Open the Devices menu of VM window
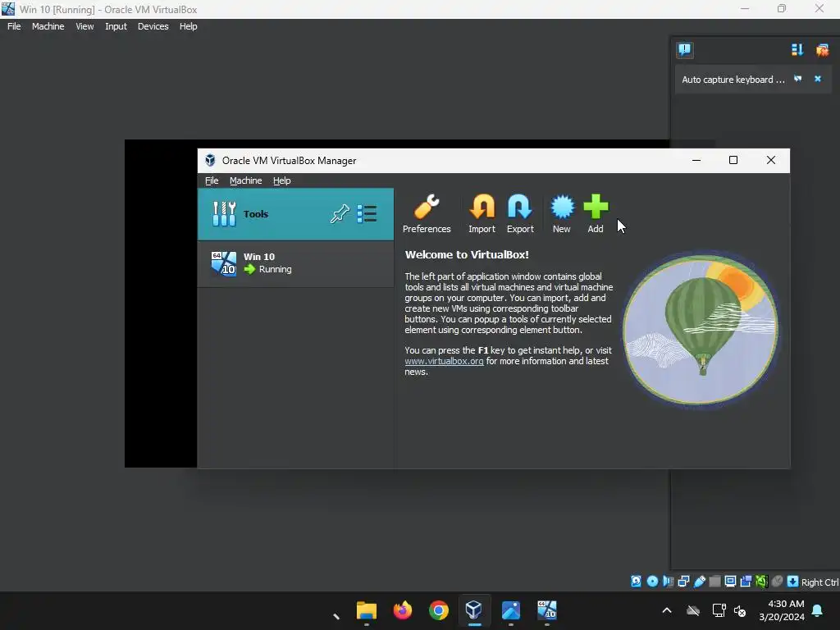 153,26
